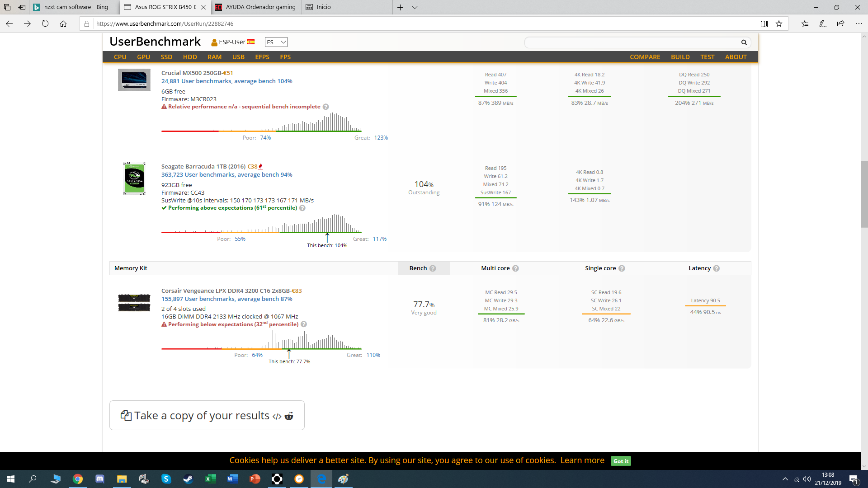Viewport: 868px width, 488px height.
Task: Open the ESP-User profile link
Action: click(233, 42)
